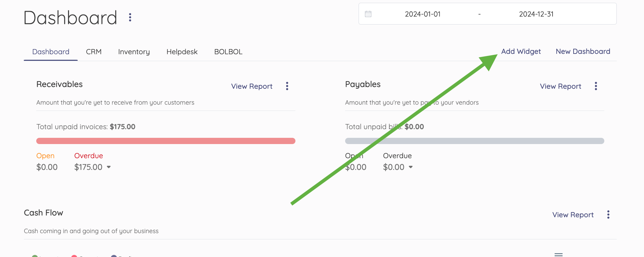Switch to the Inventory tab

[x=134, y=52]
